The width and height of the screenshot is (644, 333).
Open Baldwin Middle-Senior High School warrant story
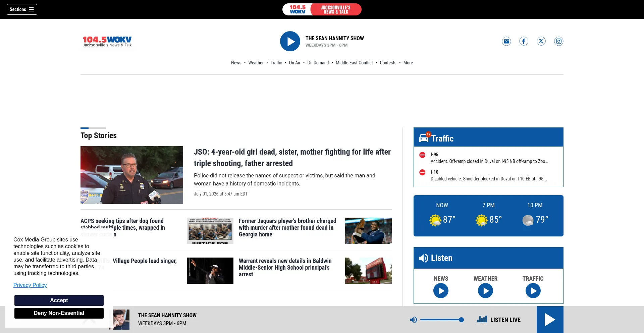click(x=285, y=268)
